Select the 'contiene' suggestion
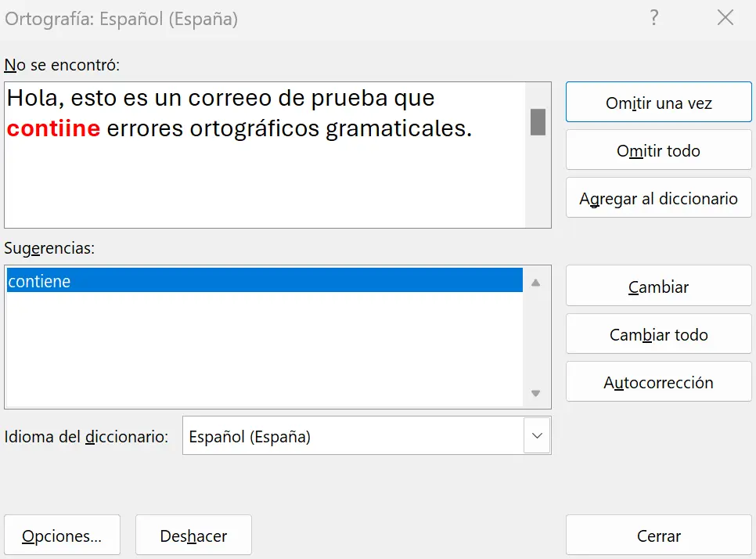The height and width of the screenshot is (559, 756). (x=265, y=280)
